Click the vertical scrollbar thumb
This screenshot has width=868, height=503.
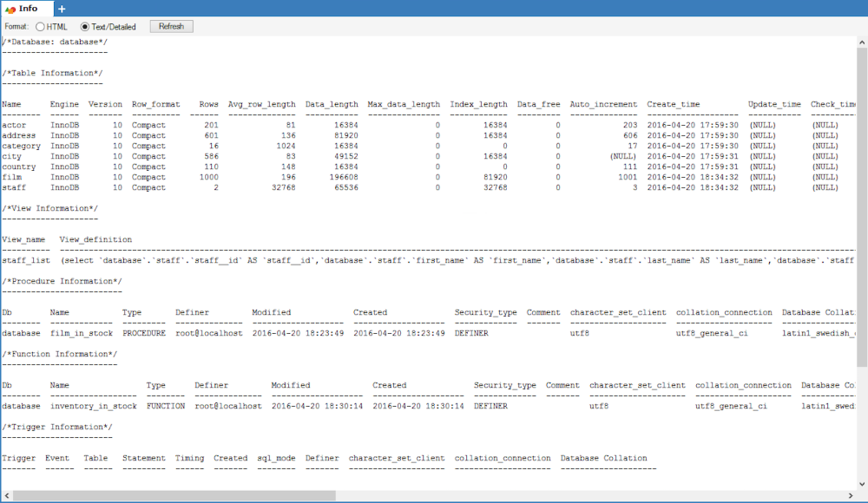[862, 207]
